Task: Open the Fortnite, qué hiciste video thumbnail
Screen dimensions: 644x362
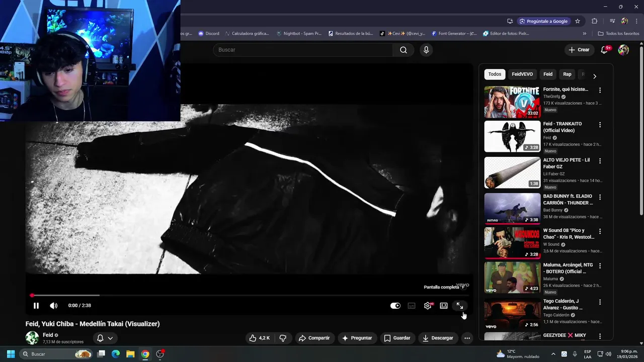Action: point(512,102)
